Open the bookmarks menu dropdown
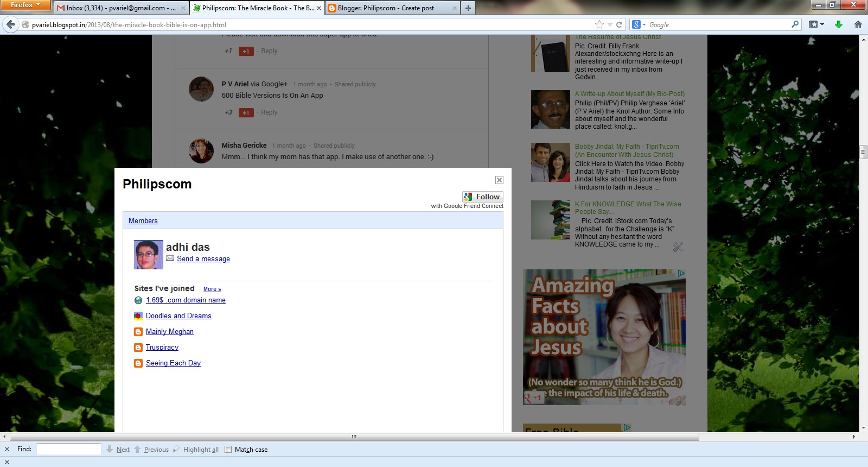 pyautogui.click(x=816, y=24)
